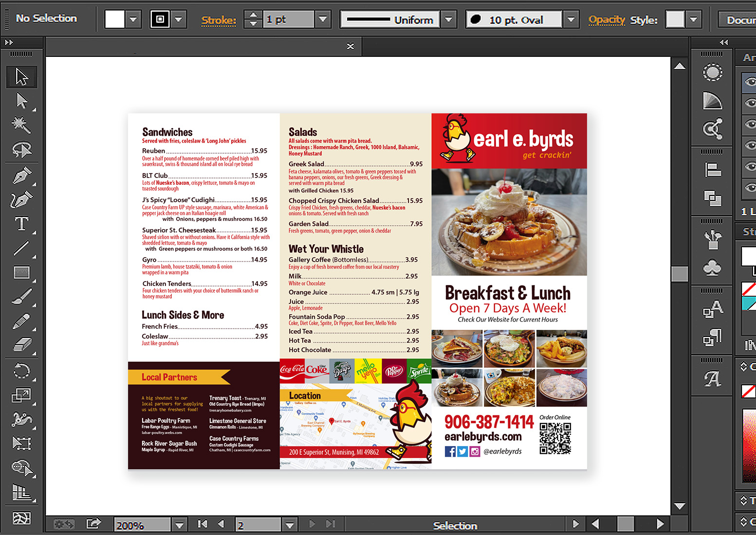Select the Direct Selection tool

tap(22, 101)
